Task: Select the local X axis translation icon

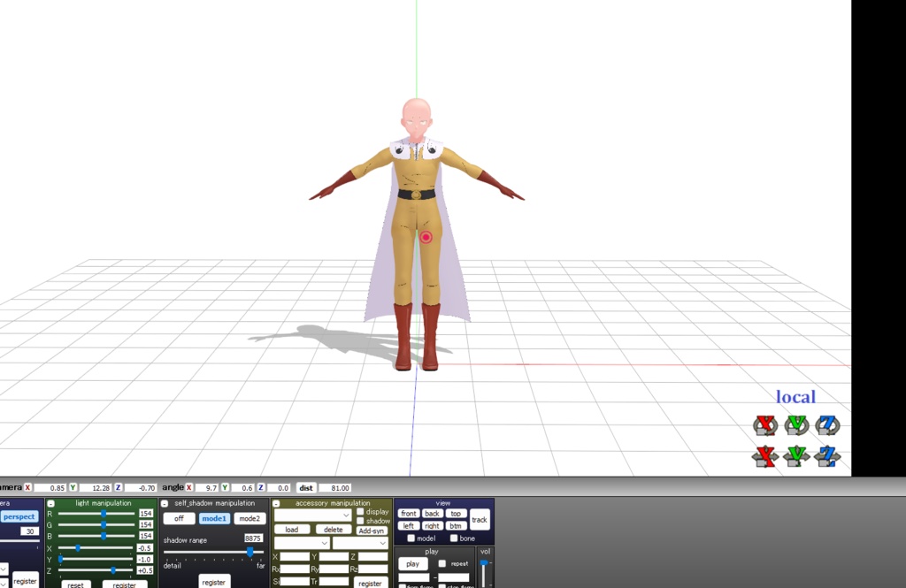Action: [x=764, y=458]
